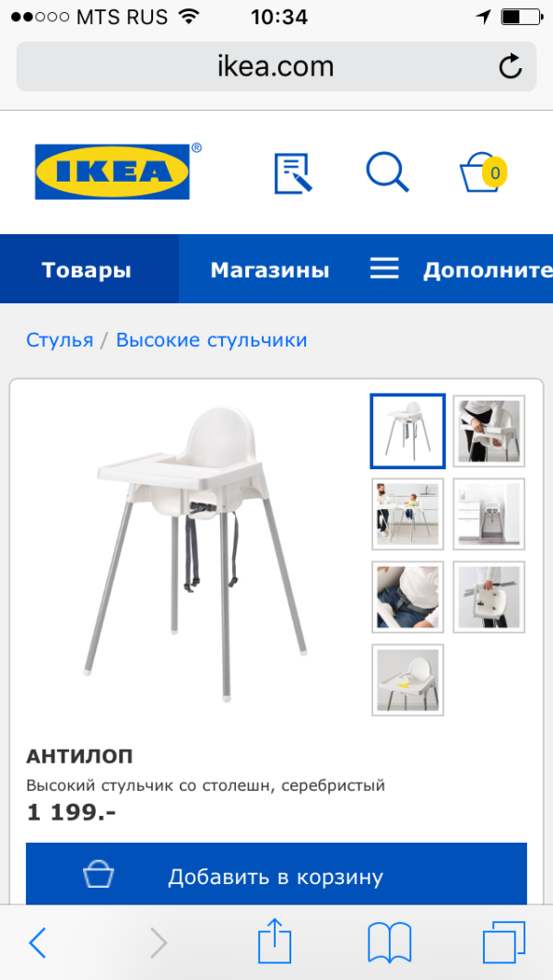
Task: Switch to the Магазины tab
Action: point(270,270)
